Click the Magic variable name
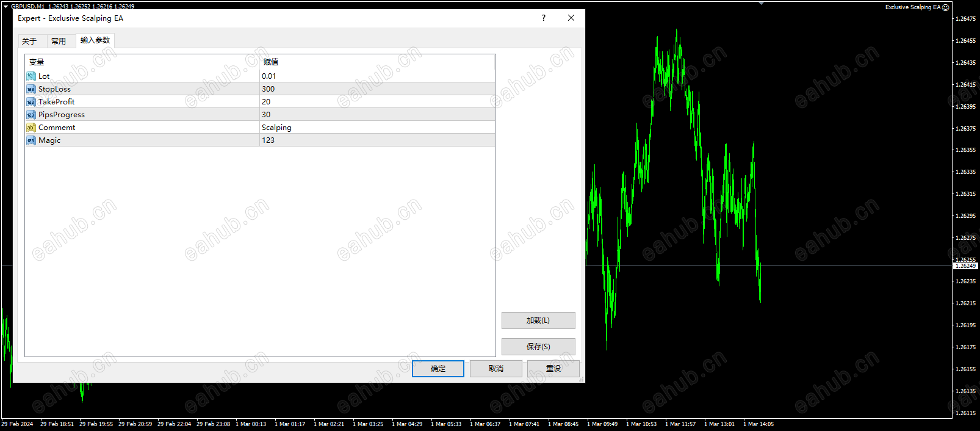This screenshot has width=980, height=431. [x=49, y=140]
